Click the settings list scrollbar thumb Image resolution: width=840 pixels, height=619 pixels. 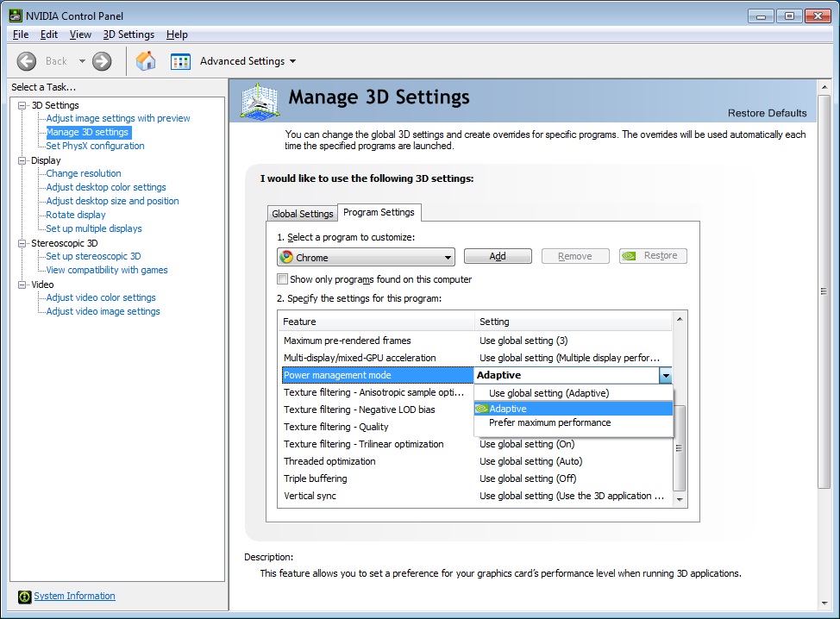point(680,447)
